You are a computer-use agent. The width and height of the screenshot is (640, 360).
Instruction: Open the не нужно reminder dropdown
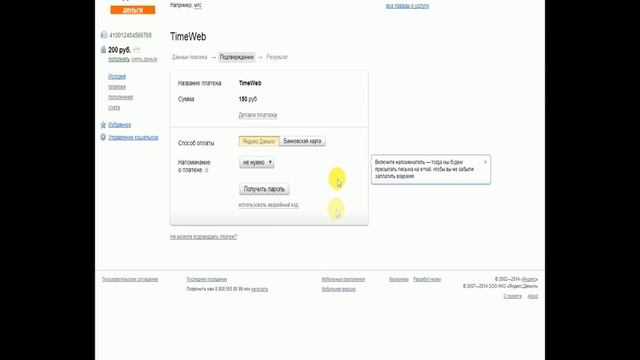257,162
